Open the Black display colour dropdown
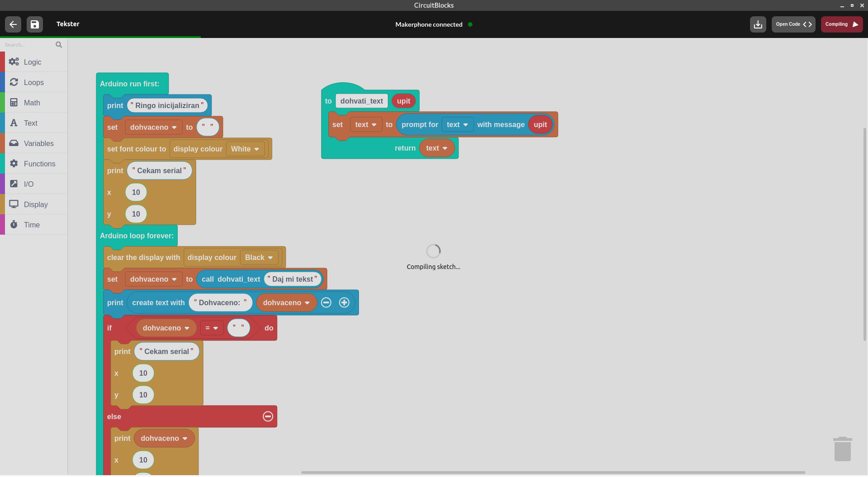Viewport: 868px width, 477px height. [x=259, y=258]
